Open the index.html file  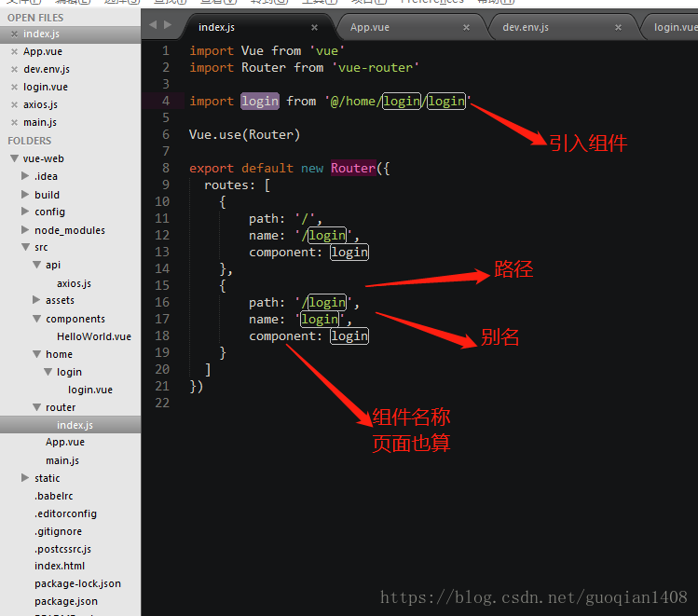pos(60,567)
